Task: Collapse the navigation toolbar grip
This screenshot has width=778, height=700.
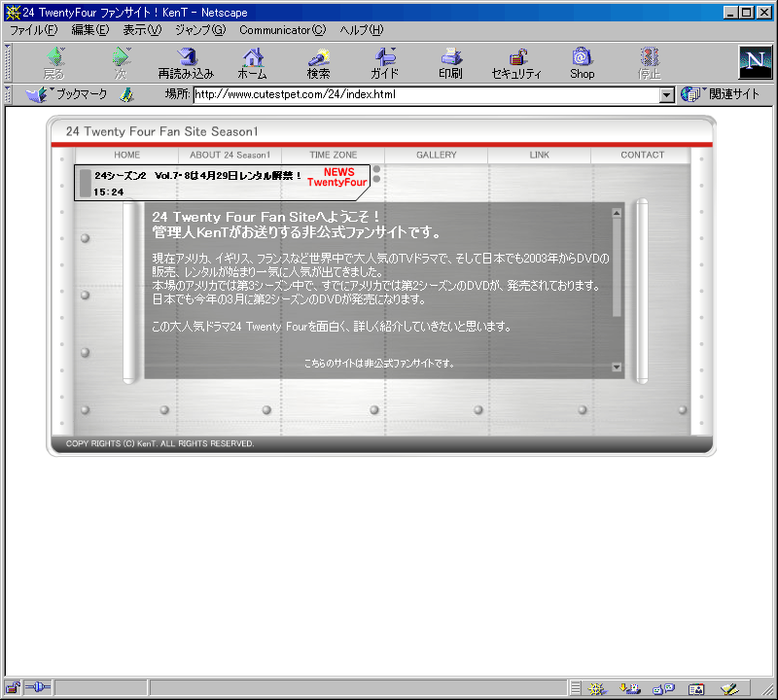Action: click(x=8, y=63)
